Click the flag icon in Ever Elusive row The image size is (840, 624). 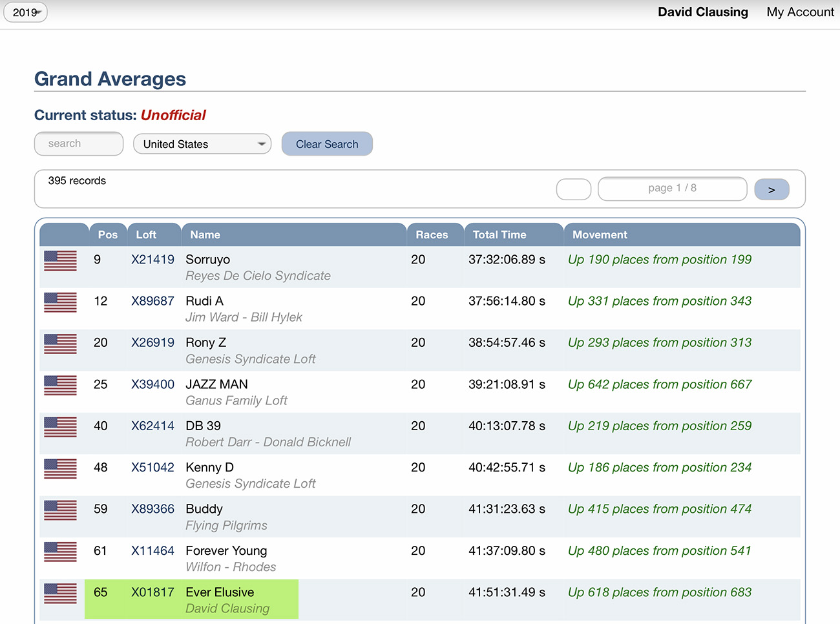[x=60, y=594]
